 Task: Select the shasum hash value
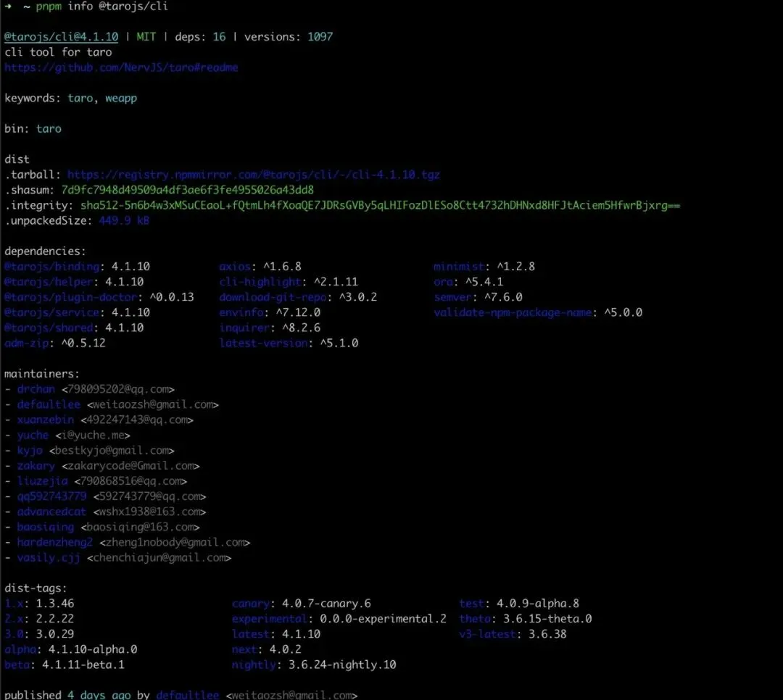[188, 191]
